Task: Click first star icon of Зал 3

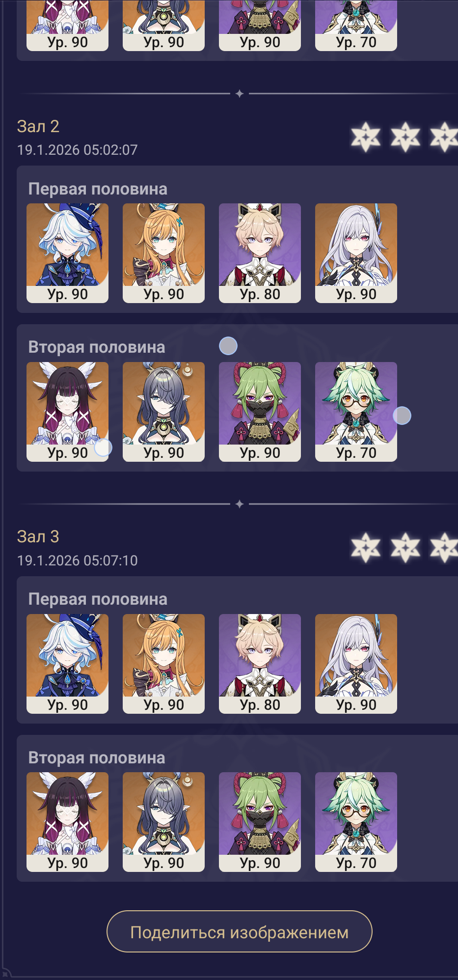Action: [x=366, y=547]
